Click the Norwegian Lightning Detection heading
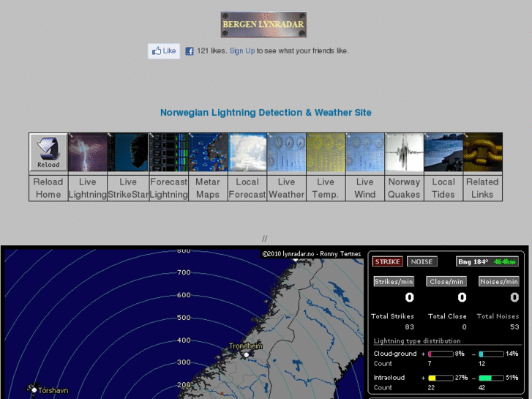This screenshot has height=399, width=532. 266,113
